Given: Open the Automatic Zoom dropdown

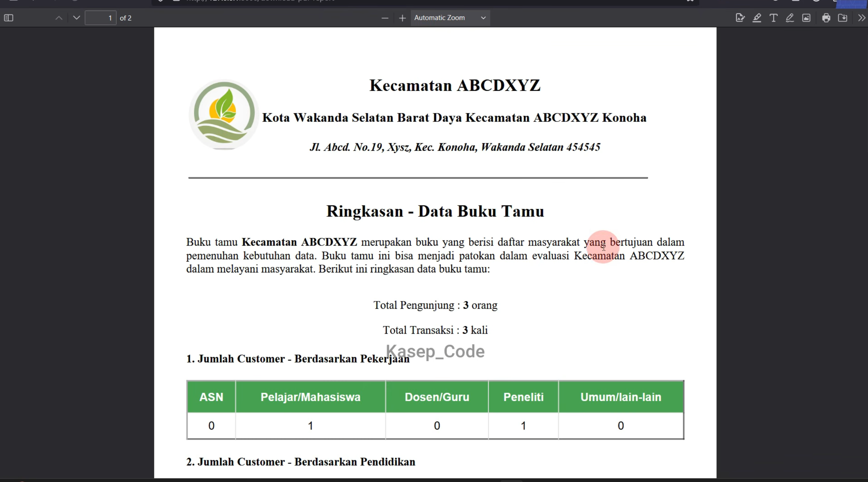Looking at the screenshot, I should [450, 18].
